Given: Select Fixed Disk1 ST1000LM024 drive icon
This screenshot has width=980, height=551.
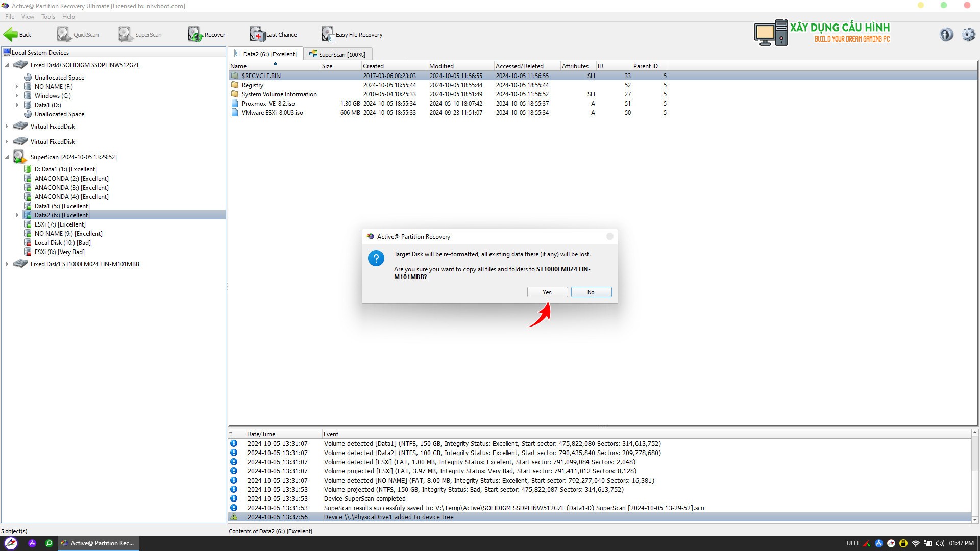Looking at the screenshot, I should click(20, 264).
